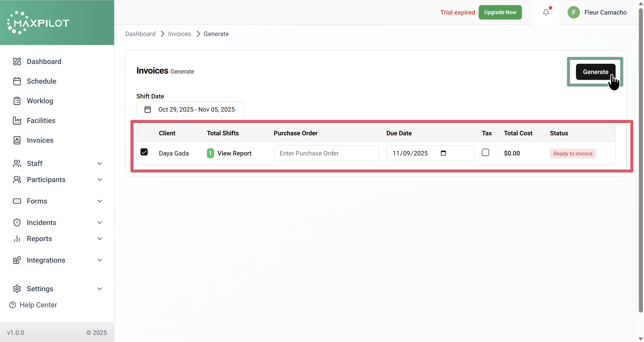Viewport: 644px width, 342px height.
Task: Click the Upgrade Now button
Action: [500, 12]
